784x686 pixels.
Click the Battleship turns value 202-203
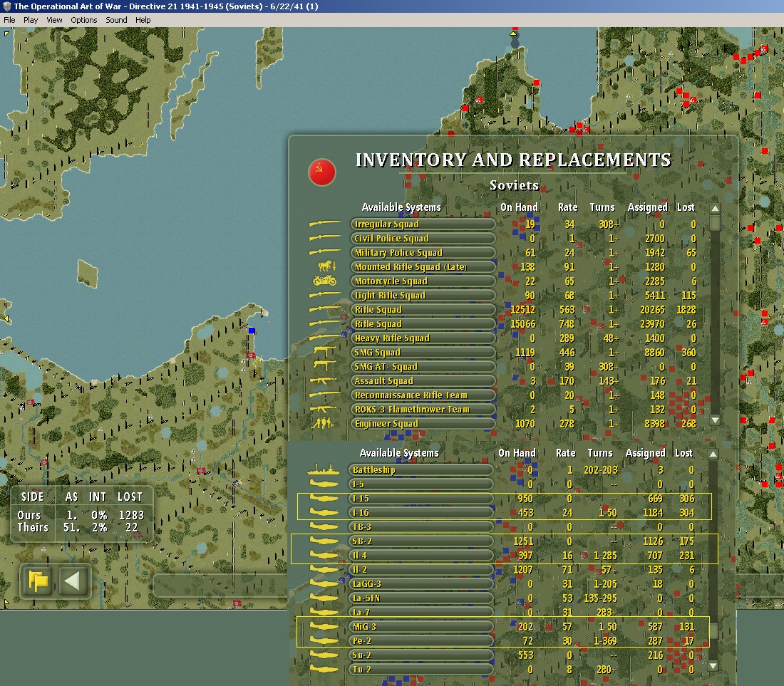point(601,470)
